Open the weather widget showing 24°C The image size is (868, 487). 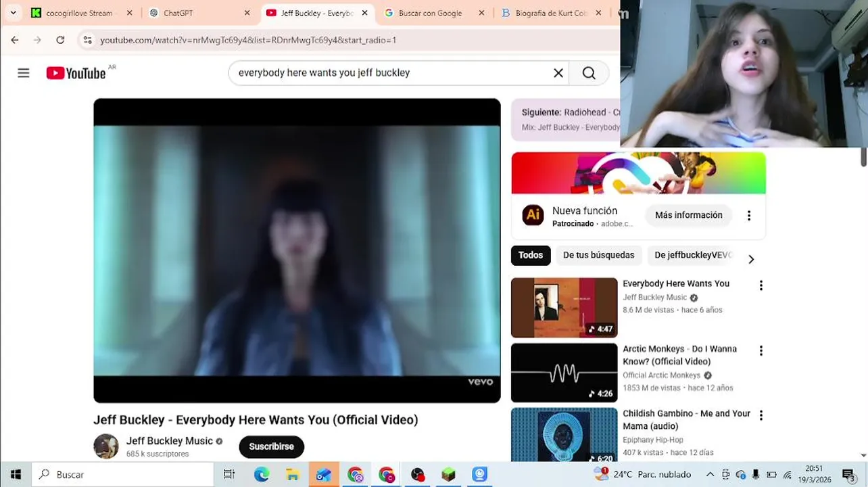click(x=642, y=474)
